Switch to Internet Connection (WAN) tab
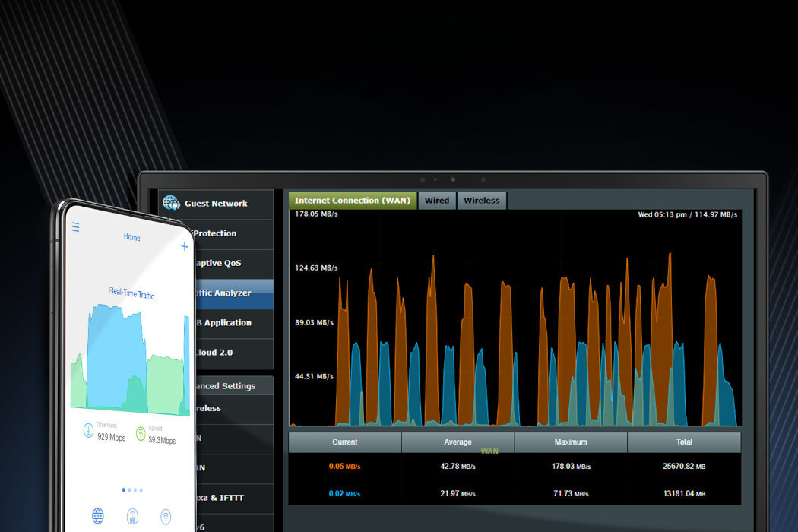The width and height of the screenshot is (798, 532). click(x=352, y=201)
